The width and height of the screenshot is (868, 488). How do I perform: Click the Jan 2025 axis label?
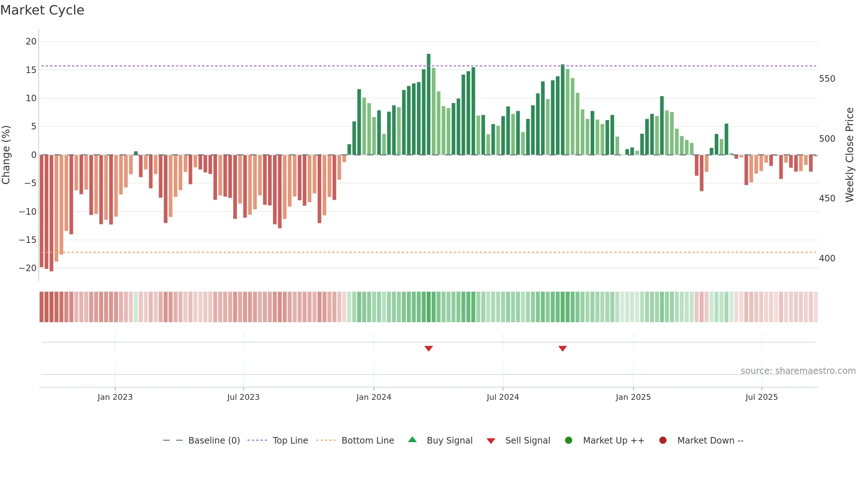[x=633, y=397]
